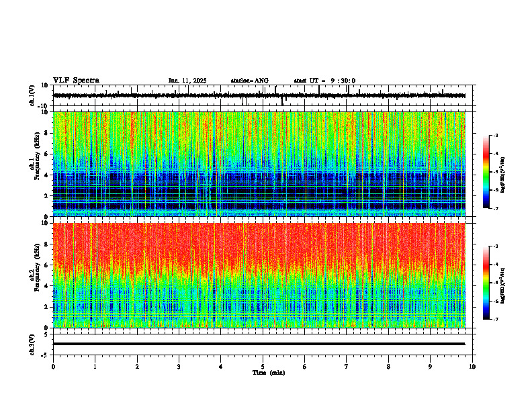Click the ch.1 voltage waveform trace
Screen dimensions: 532x411
[259, 95]
